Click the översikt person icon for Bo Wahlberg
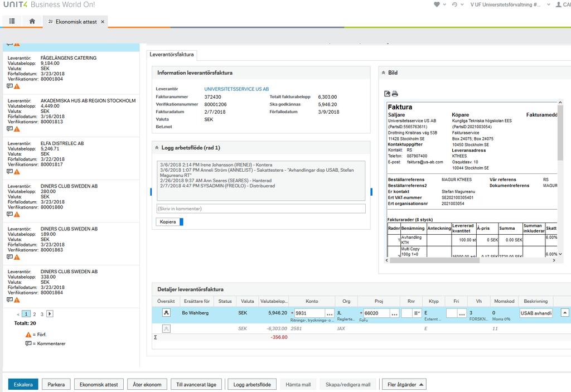The height and width of the screenshot is (392, 571). point(166,313)
